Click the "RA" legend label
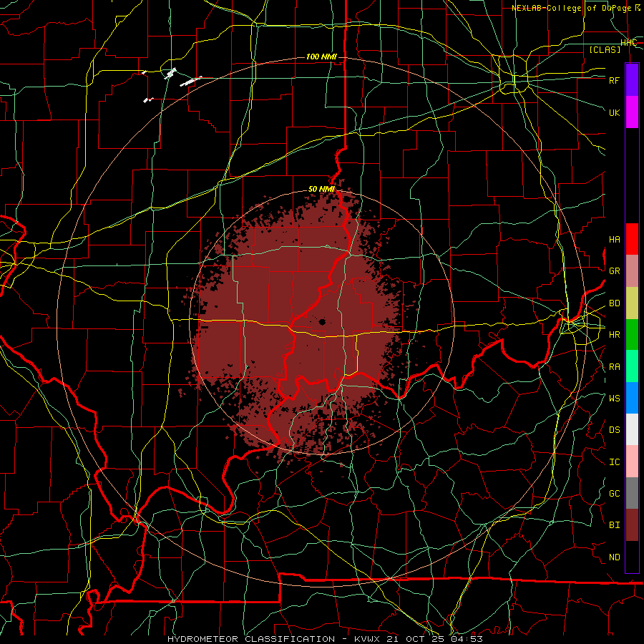 point(614,367)
